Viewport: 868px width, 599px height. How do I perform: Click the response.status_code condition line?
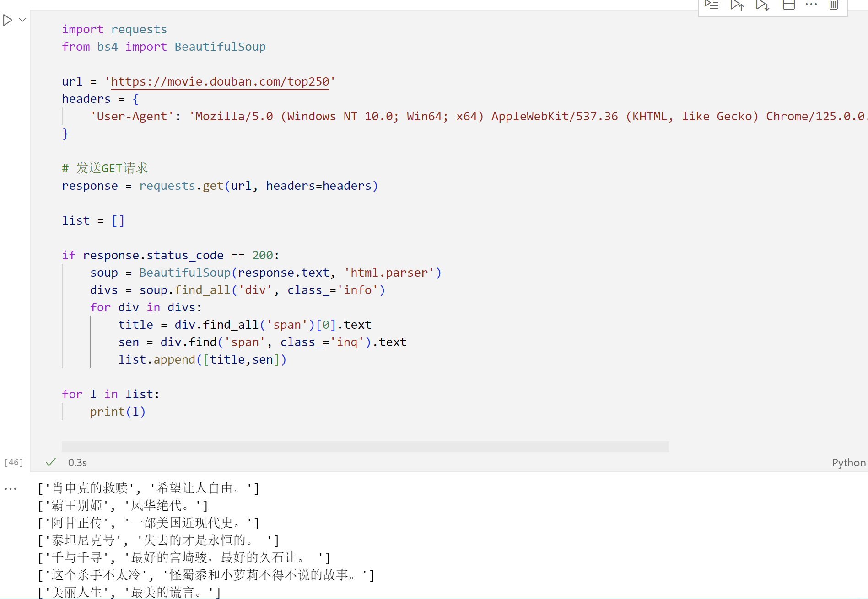pyautogui.click(x=170, y=255)
